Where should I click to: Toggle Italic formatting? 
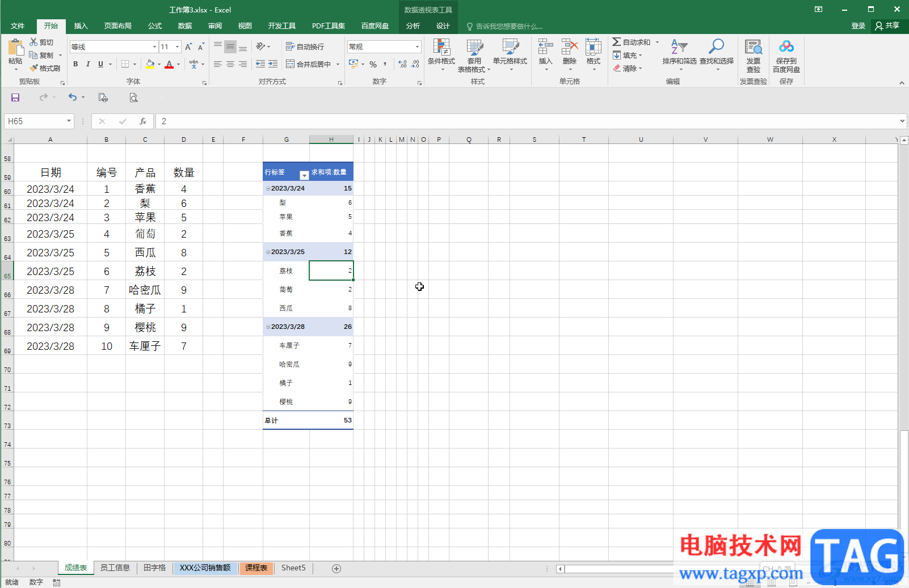point(88,64)
